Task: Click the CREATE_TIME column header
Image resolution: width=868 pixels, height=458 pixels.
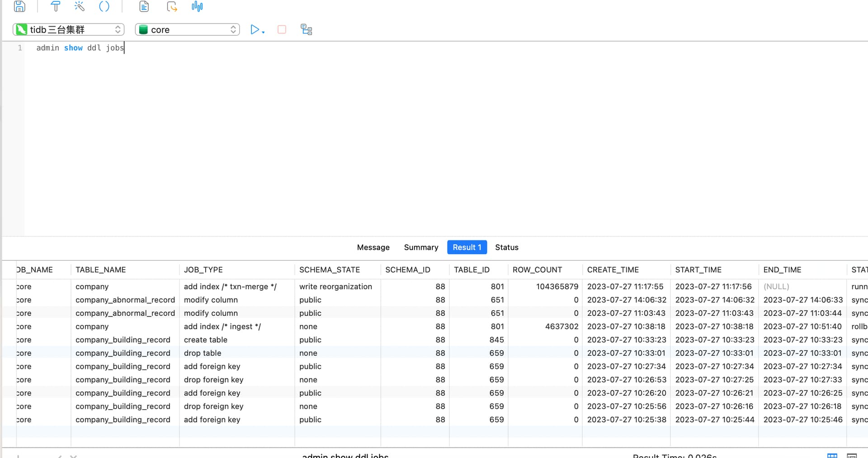Action: coord(626,270)
